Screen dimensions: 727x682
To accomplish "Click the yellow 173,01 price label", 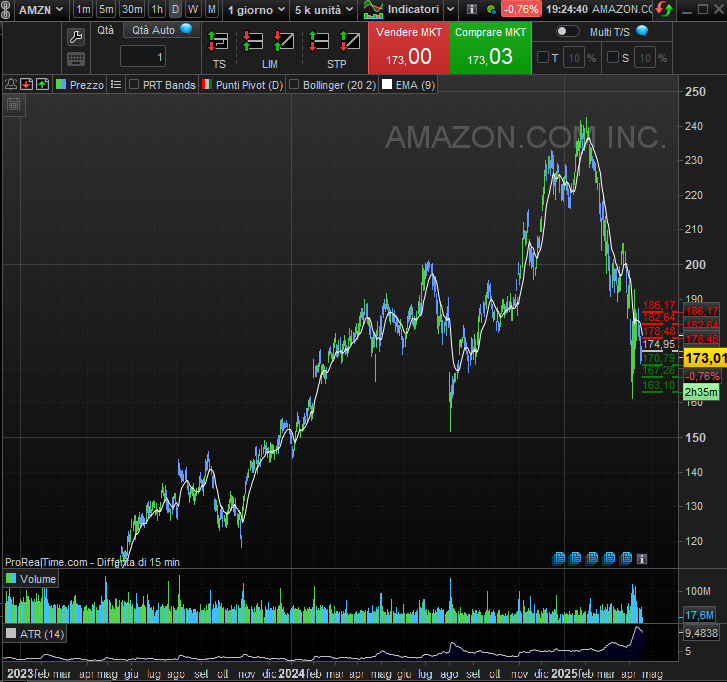I will (x=705, y=358).
